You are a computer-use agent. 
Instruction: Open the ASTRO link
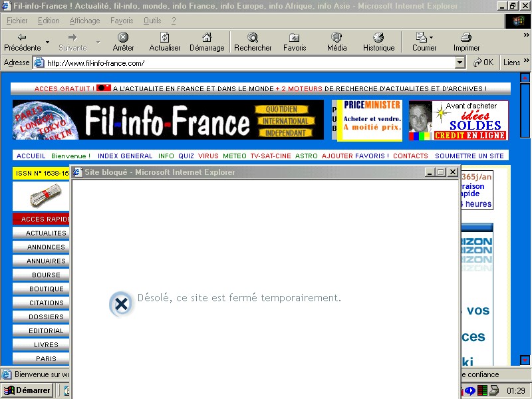click(x=307, y=156)
